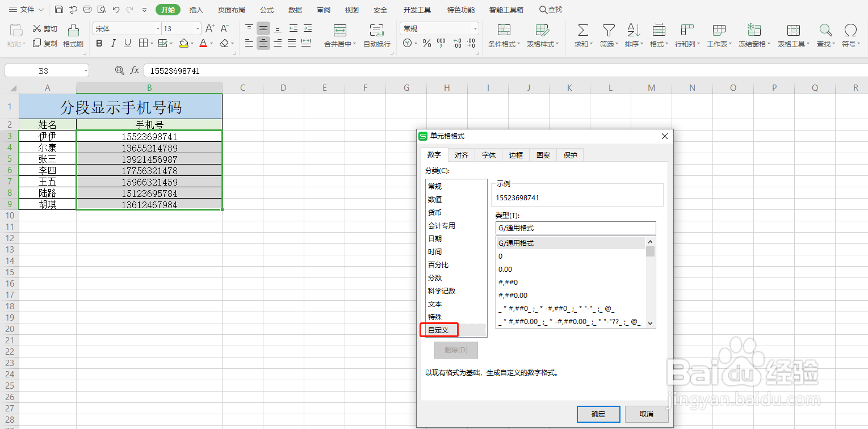Open the number format dropdown (常规)
The image size is (868, 429).
tap(475, 28)
